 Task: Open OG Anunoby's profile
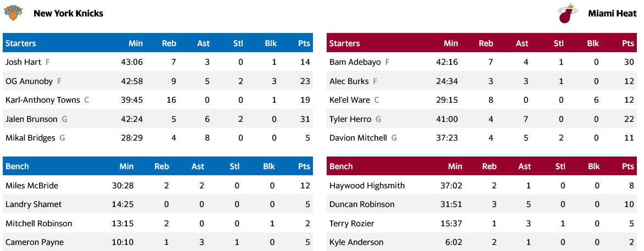point(29,81)
